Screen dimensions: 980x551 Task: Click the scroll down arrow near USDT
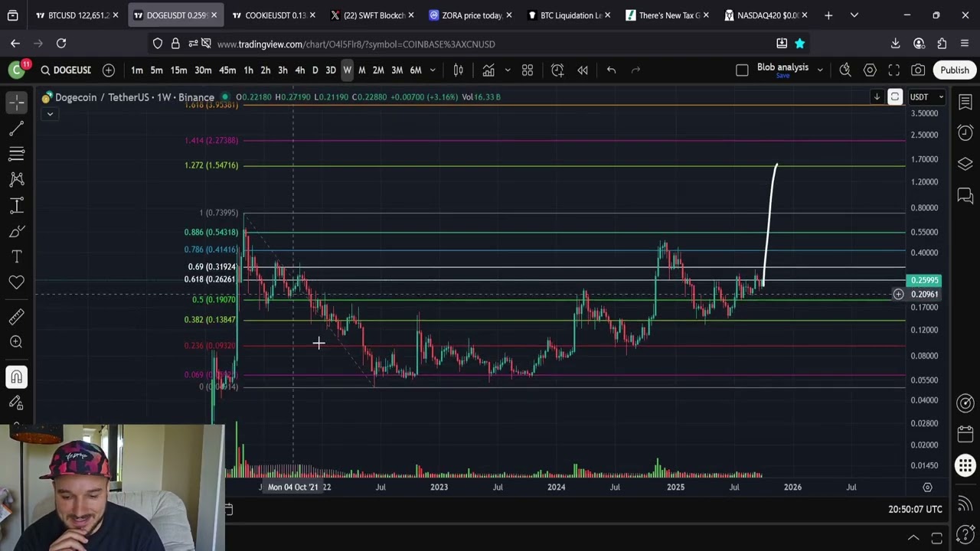(877, 97)
